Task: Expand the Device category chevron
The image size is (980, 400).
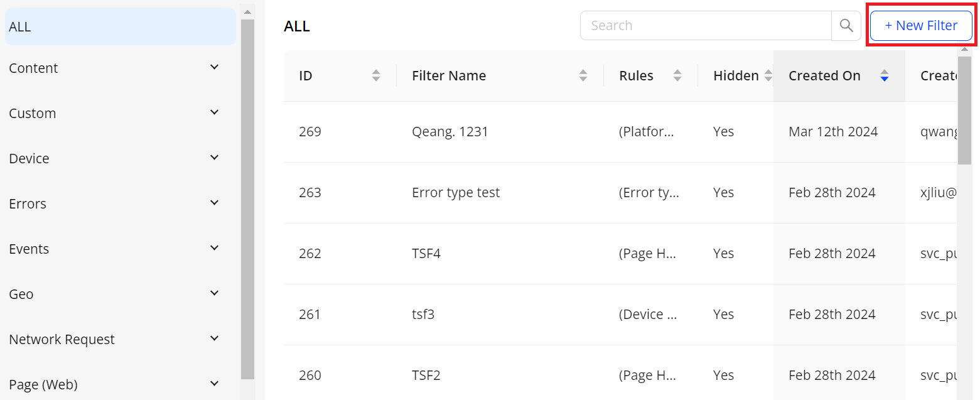Action: point(214,158)
